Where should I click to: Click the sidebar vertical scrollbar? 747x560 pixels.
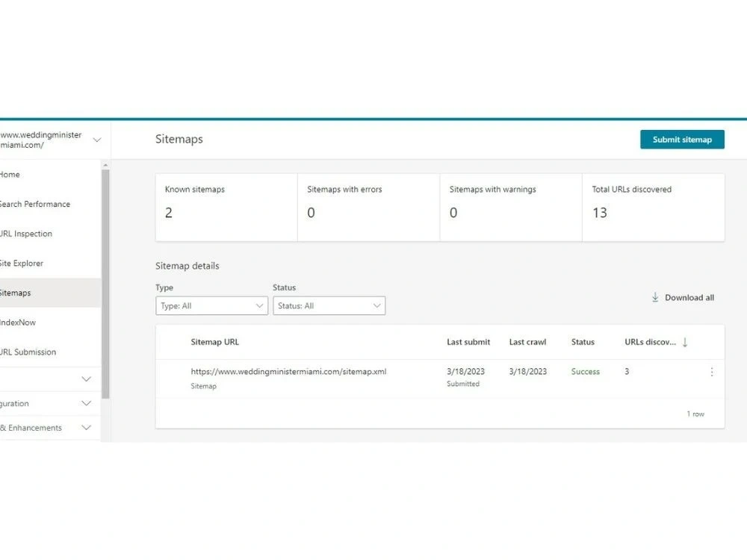tap(105, 284)
